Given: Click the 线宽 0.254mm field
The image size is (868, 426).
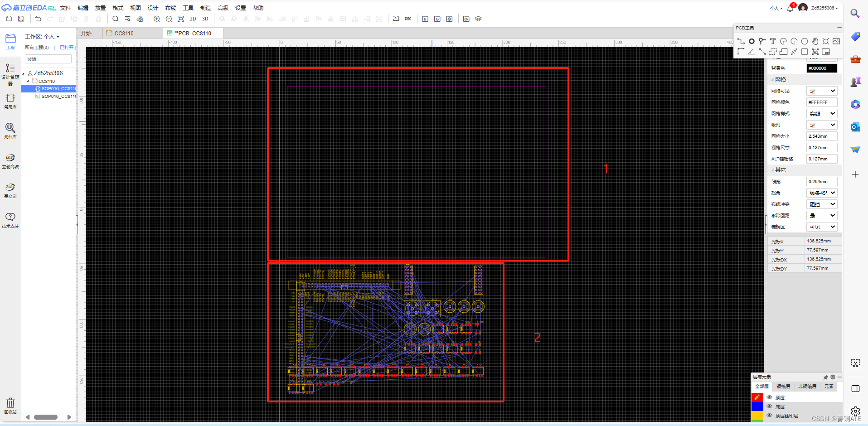Looking at the screenshot, I should [x=822, y=182].
